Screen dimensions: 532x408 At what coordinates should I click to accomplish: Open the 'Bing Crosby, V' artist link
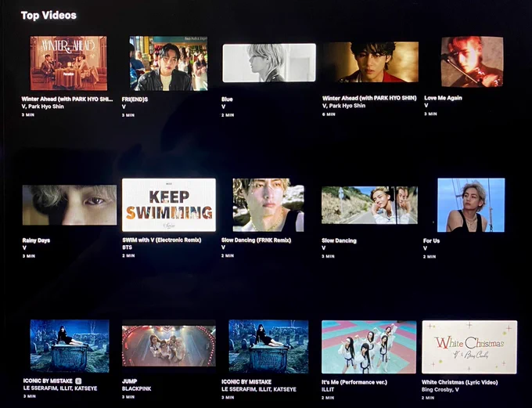pyautogui.click(x=440, y=390)
